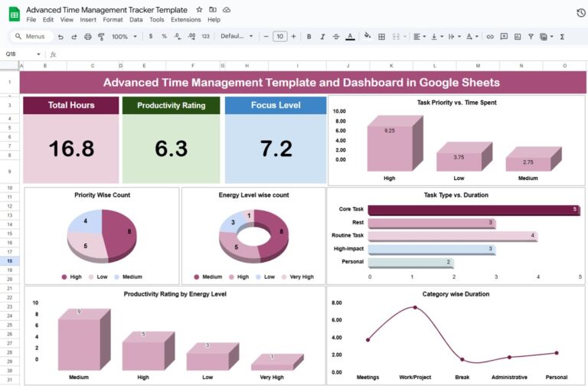This screenshot has width=588, height=386.
Task: Format as currency with dollar icon
Action: [151, 37]
